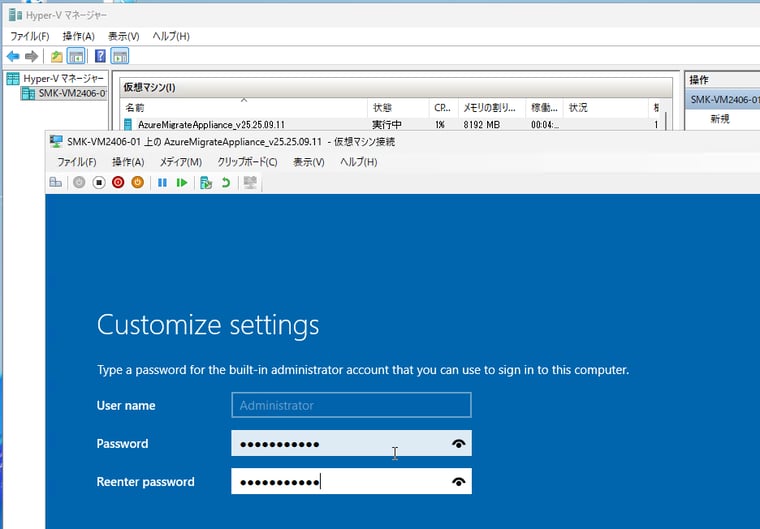
Task: Open メディア(M) menu in VM connection
Action: tap(181, 162)
